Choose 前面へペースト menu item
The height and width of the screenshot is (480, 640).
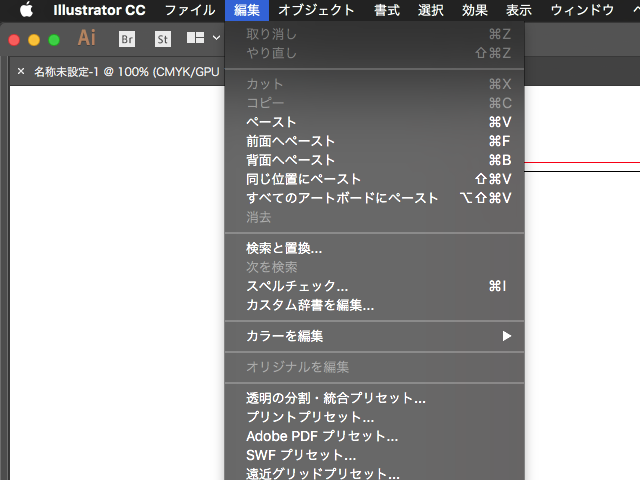(374, 141)
